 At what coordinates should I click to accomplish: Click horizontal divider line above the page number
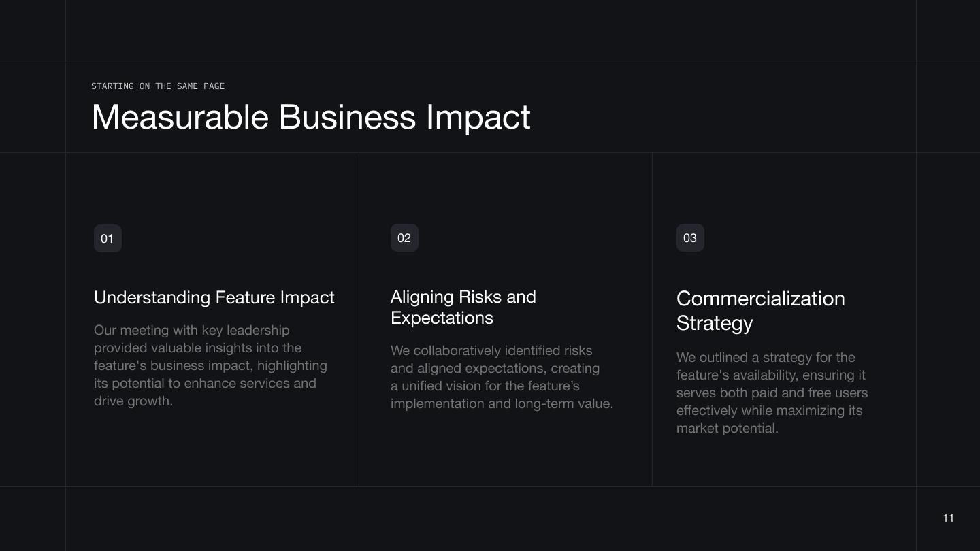click(490, 487)
